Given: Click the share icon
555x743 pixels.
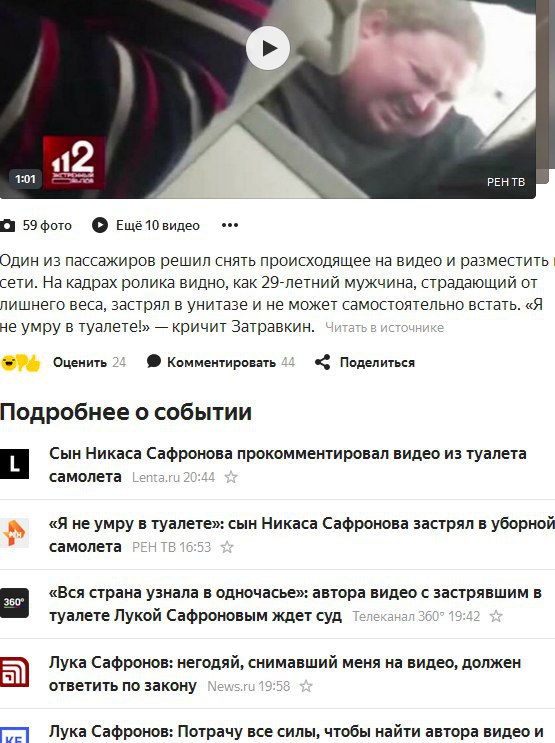Looking at the screenshot, I should point(323,362).
